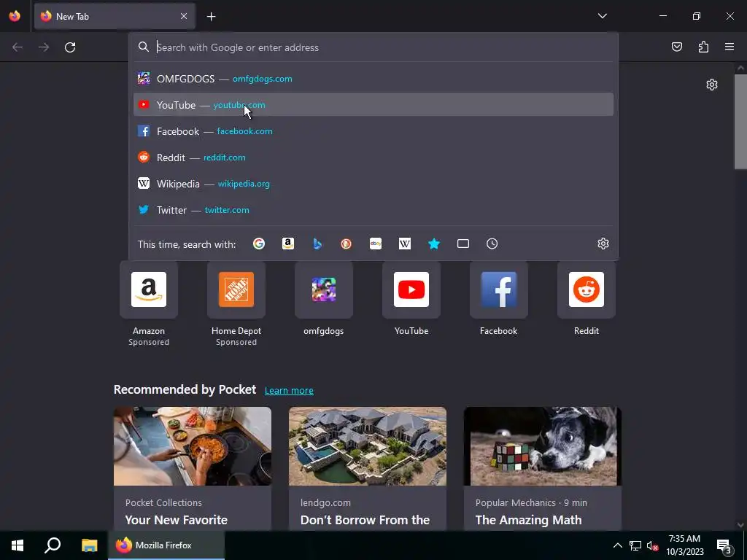Open new tab page personalize gear

pos(712,85)
